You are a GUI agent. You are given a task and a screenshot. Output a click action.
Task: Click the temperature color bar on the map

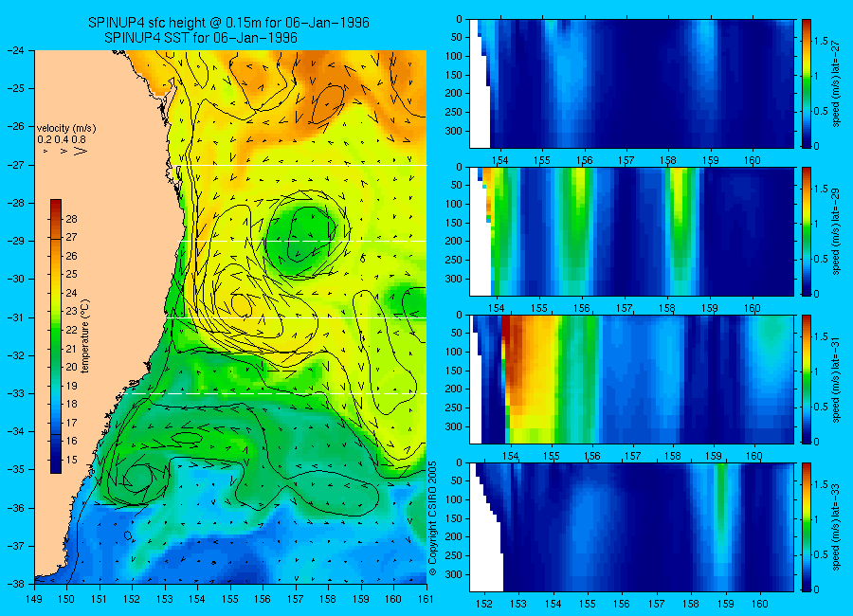click(56, 336)
